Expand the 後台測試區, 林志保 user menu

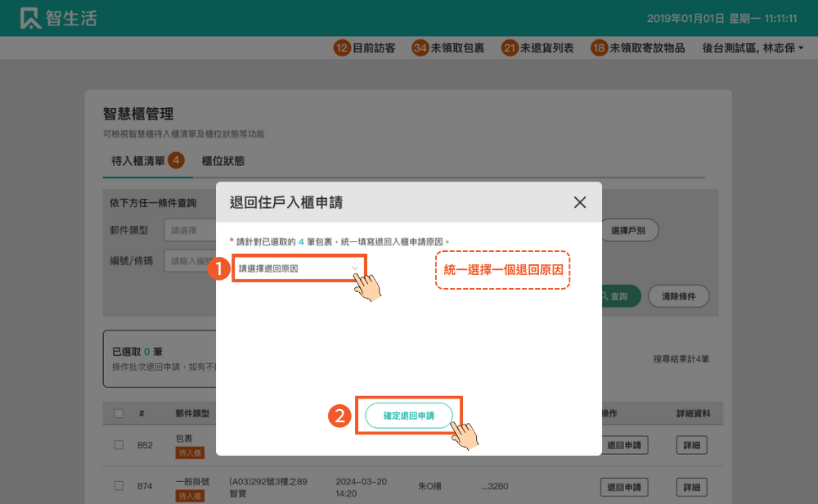753,48
